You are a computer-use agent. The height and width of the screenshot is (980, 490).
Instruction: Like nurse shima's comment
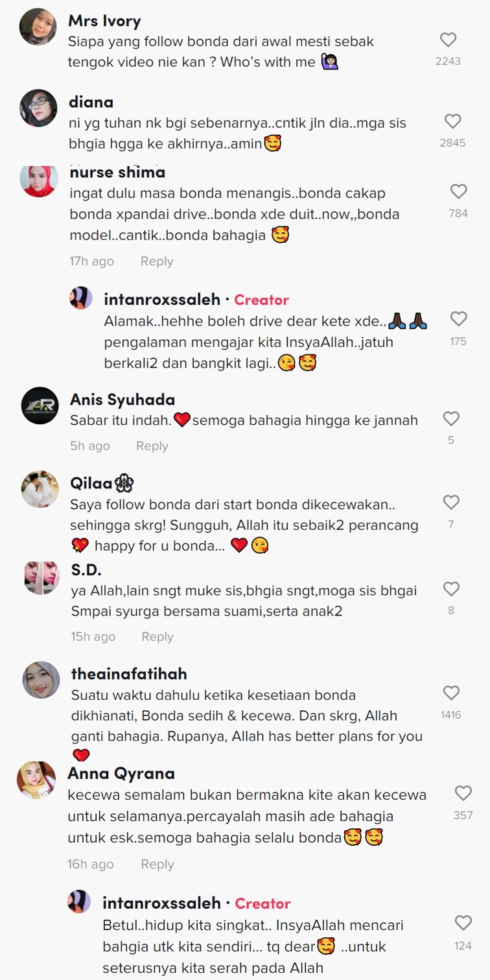click(458, 191)
